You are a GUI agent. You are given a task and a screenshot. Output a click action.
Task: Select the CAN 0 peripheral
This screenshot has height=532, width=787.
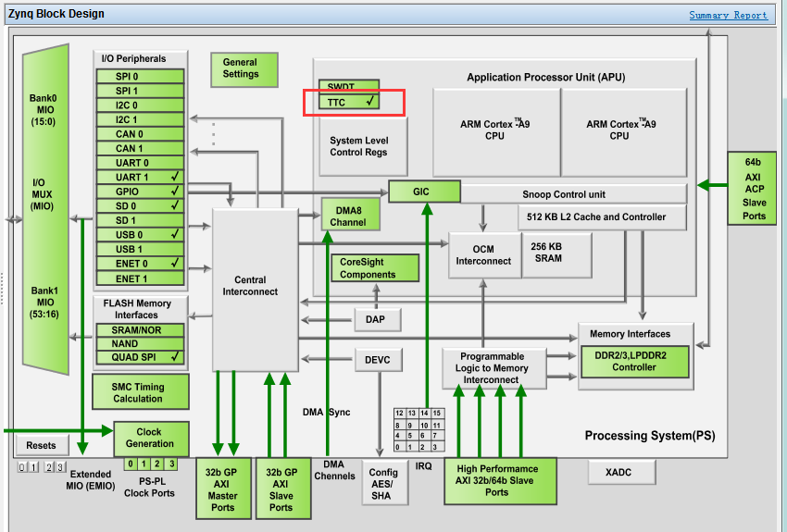(x=140, y=134)
